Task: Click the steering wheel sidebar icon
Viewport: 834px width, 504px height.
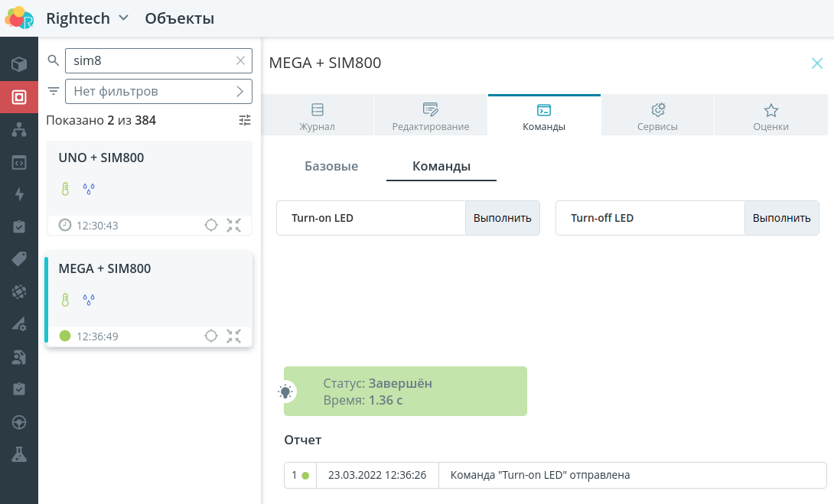Action: point(19,421)
